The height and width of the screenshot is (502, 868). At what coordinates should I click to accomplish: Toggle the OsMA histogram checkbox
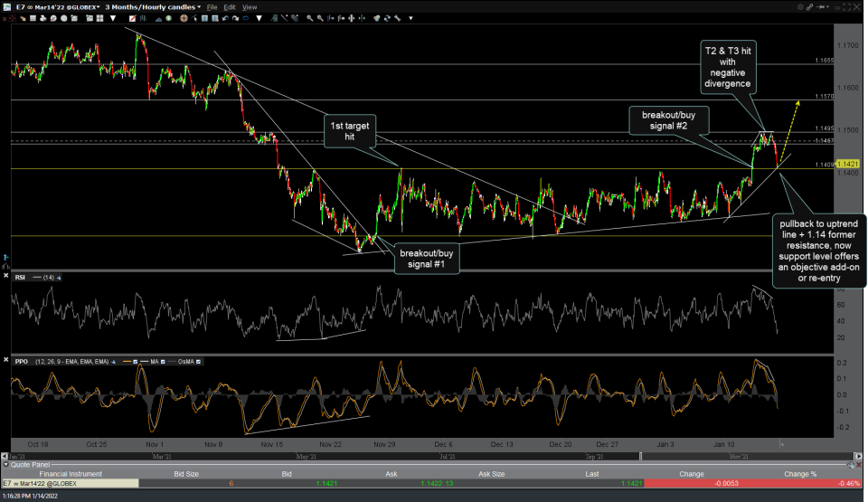pyautogui.click(x=198, y=361)
